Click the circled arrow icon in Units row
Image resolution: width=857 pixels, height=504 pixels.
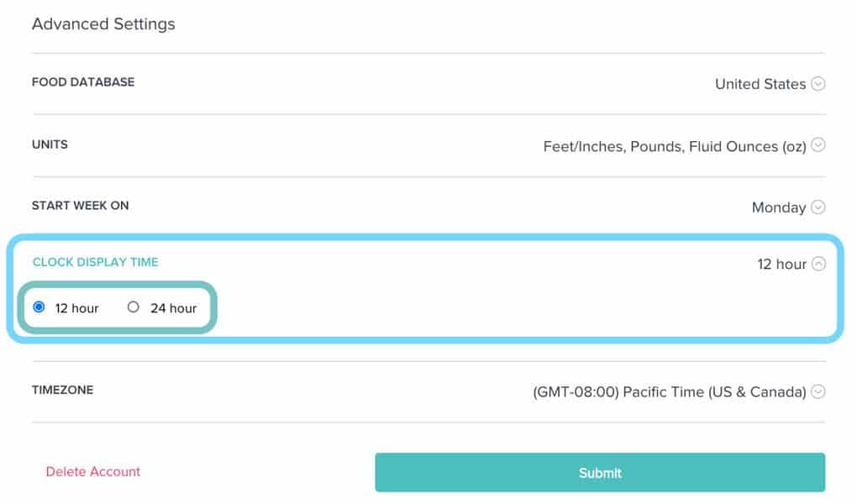click(818, 145)
